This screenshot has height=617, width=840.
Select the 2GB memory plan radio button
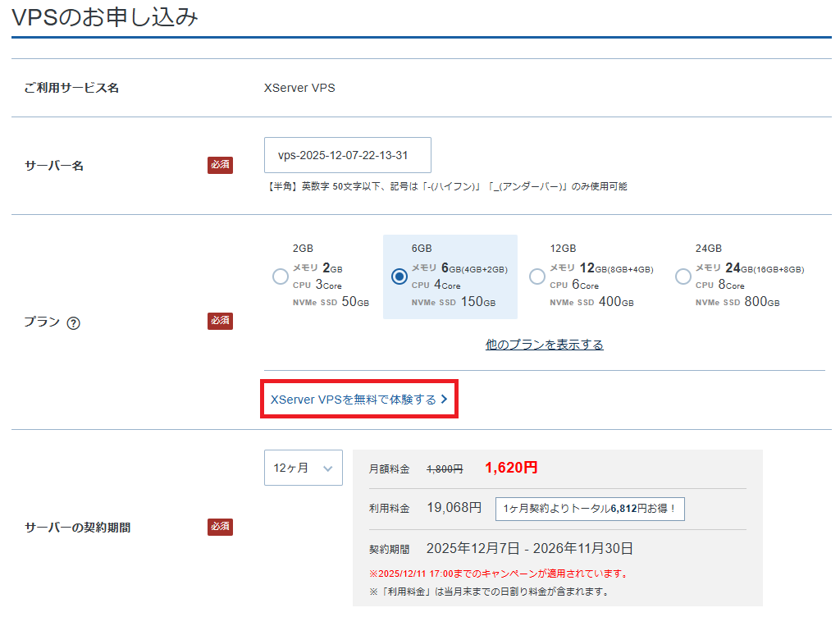(281, 277)
